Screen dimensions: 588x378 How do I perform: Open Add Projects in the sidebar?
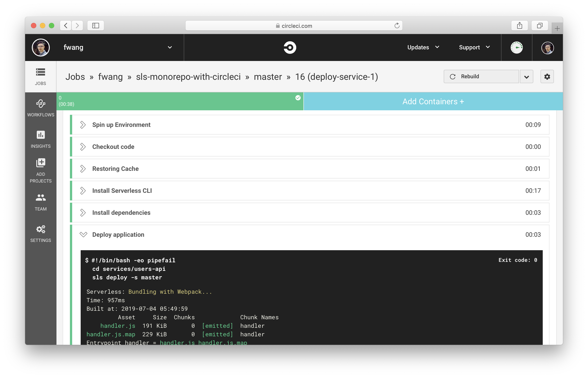pyautogui.click(x=41, y=171)
